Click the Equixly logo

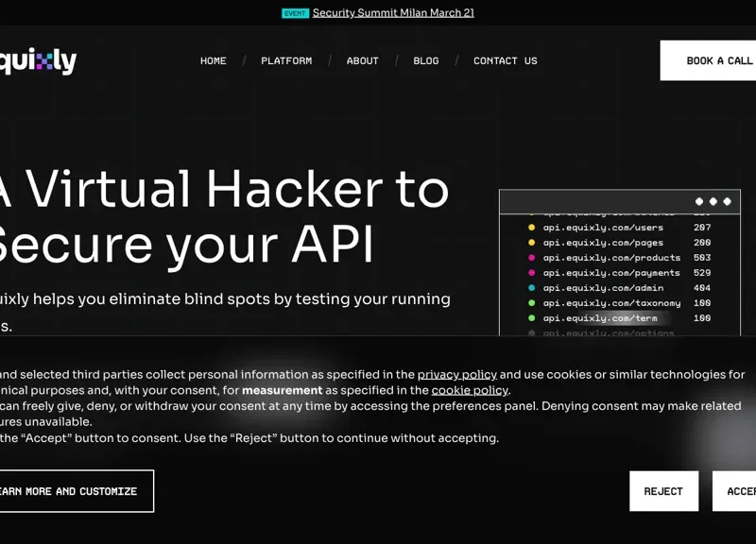[x=38, y=61]
